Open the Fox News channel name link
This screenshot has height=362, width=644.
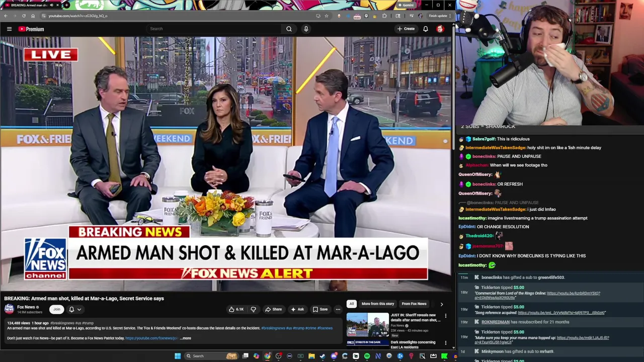(x=26, y=307)
